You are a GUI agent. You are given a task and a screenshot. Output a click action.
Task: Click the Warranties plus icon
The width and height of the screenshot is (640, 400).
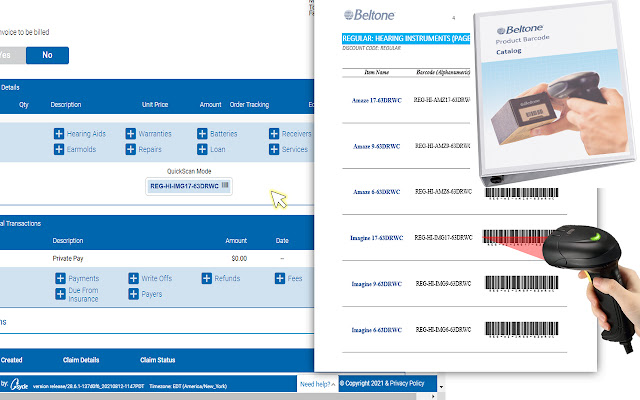pyautogui.click(x=131, y=133)
